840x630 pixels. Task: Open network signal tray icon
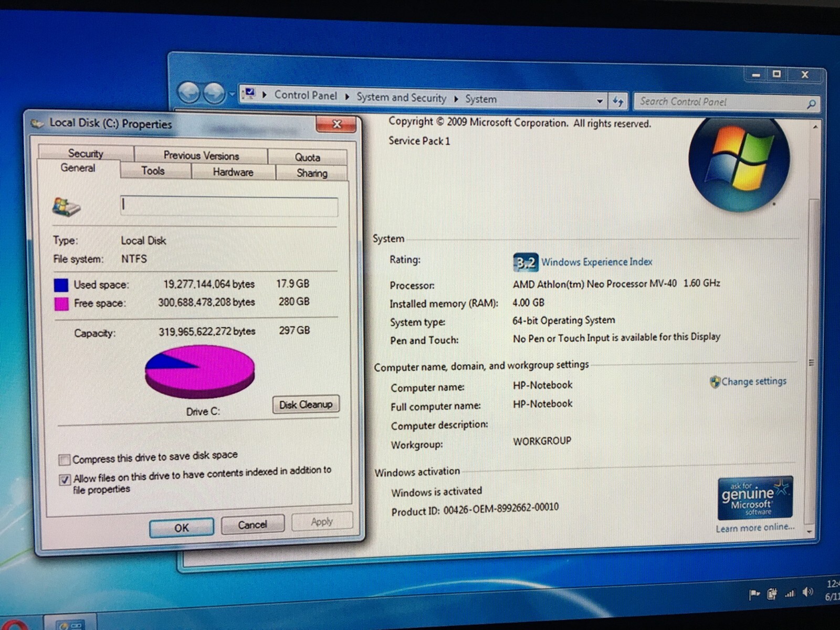(790, 594)
